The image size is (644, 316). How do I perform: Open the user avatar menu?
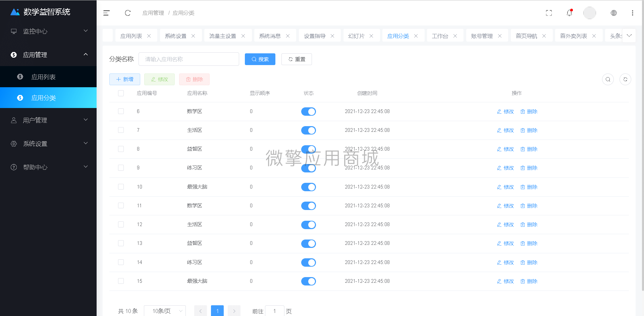pos(589,13)
